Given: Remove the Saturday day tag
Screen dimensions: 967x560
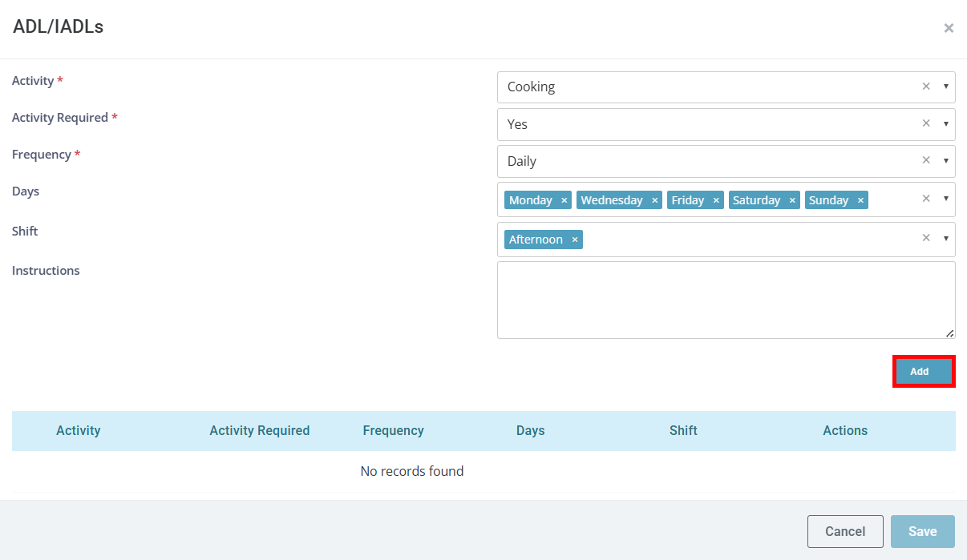Looking at the screenshot, I should click(792, 200).
